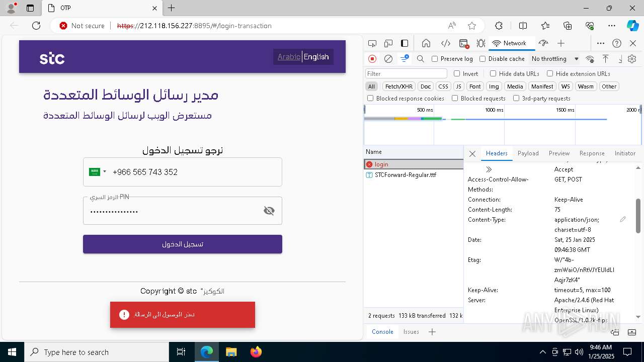Screen dimensions: 644x362
Task: Show hidden system tray icons
Action: coord(542,352)
